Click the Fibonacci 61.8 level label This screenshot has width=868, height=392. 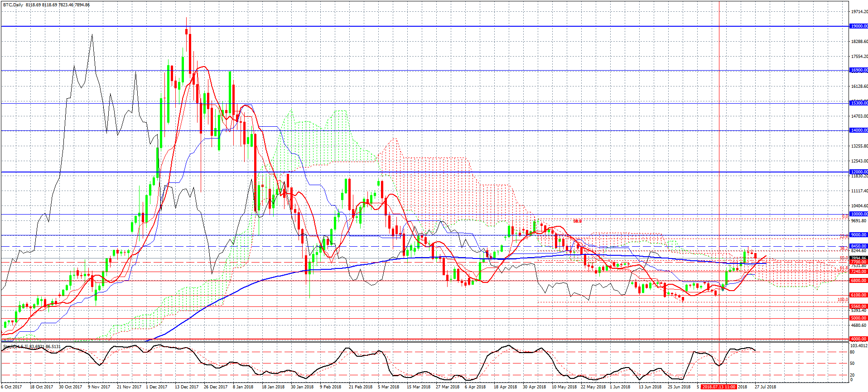point(844,268)
